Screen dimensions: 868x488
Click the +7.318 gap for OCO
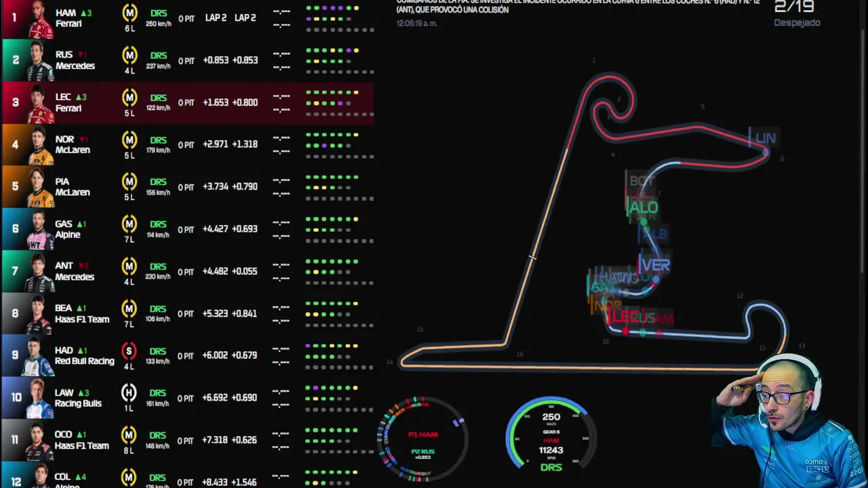click(x=216, y=440)
